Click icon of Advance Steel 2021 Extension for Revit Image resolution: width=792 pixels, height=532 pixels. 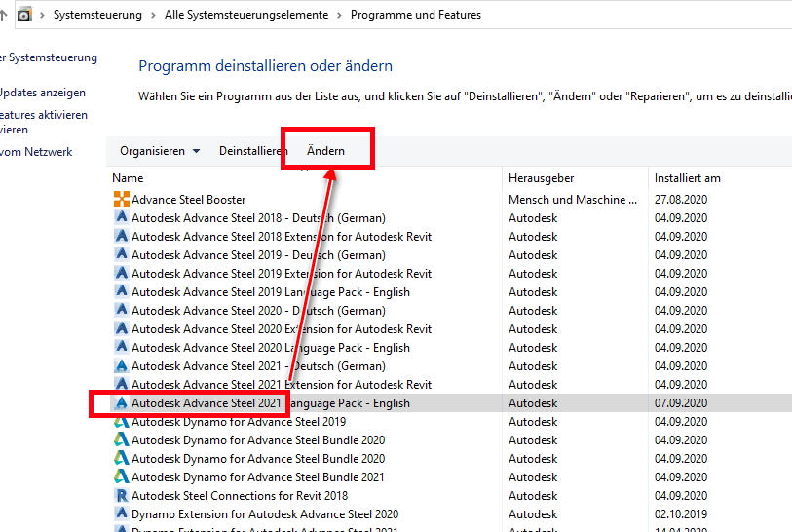[121, 384]
